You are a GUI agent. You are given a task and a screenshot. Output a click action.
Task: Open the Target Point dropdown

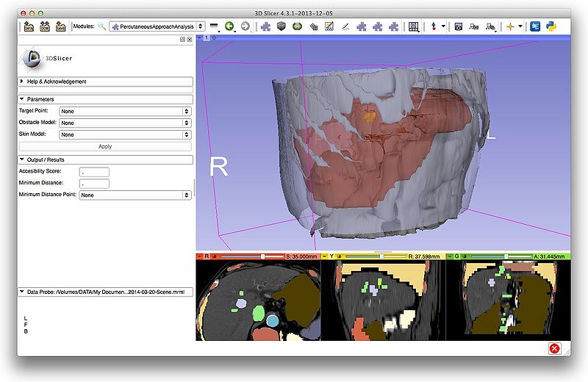click(x=125, y=111)
